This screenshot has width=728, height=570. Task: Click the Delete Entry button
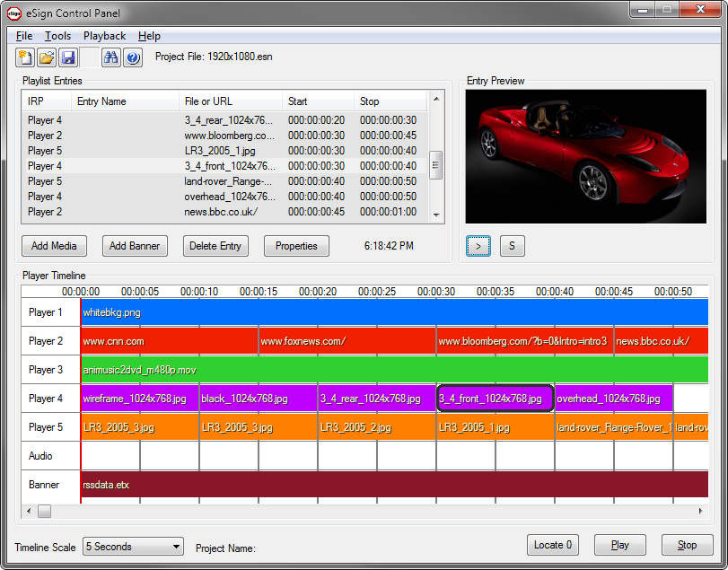click(x=215, y=246)
